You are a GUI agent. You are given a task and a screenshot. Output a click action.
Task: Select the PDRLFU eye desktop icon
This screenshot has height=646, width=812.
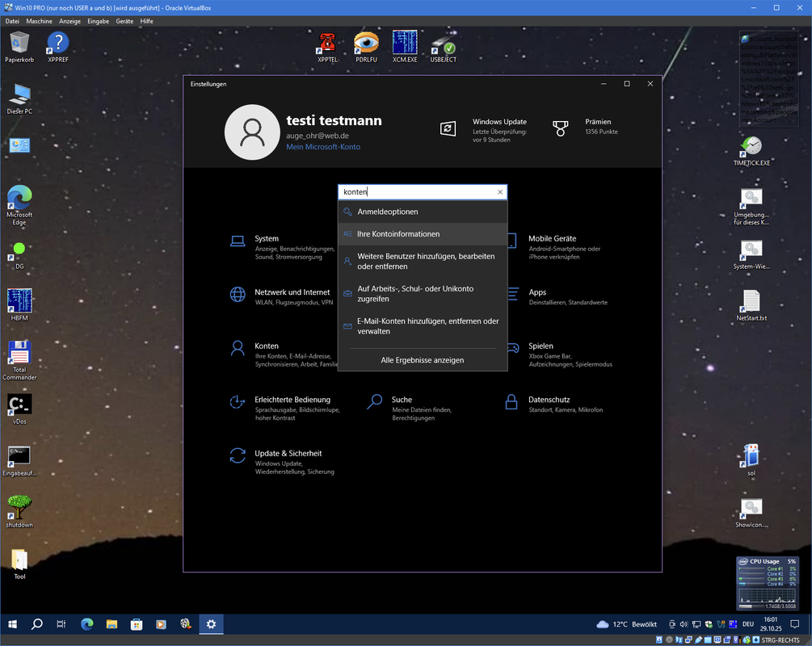click(366, 47)
